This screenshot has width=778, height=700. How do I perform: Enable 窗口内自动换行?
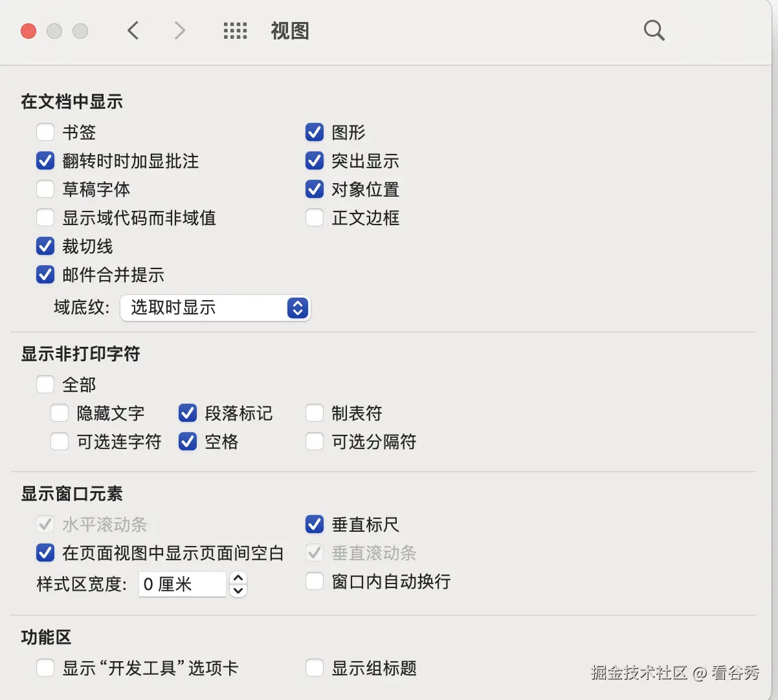pos(315,581)
